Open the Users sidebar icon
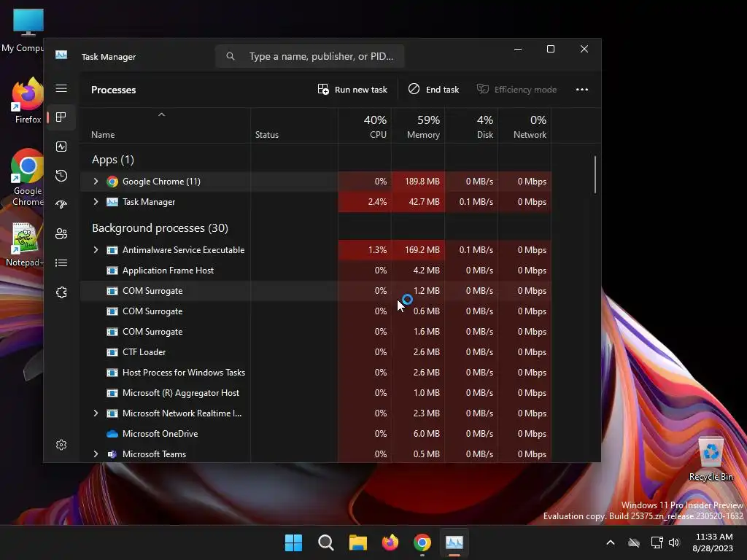This screenshot has width=747, height=560. pos(61,234)
